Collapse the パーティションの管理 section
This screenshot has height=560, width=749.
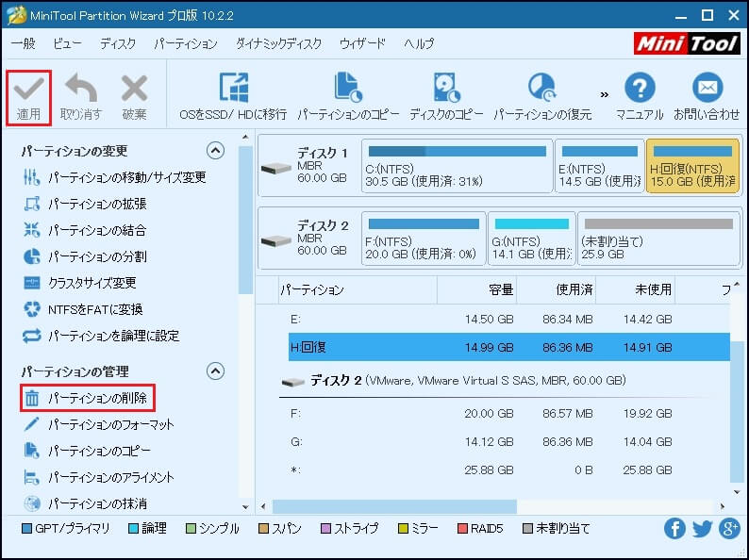point(215,371)
